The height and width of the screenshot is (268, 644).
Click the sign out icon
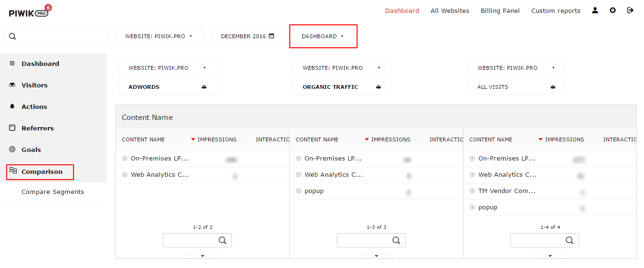pyautogui.click(x=630, y=10)
